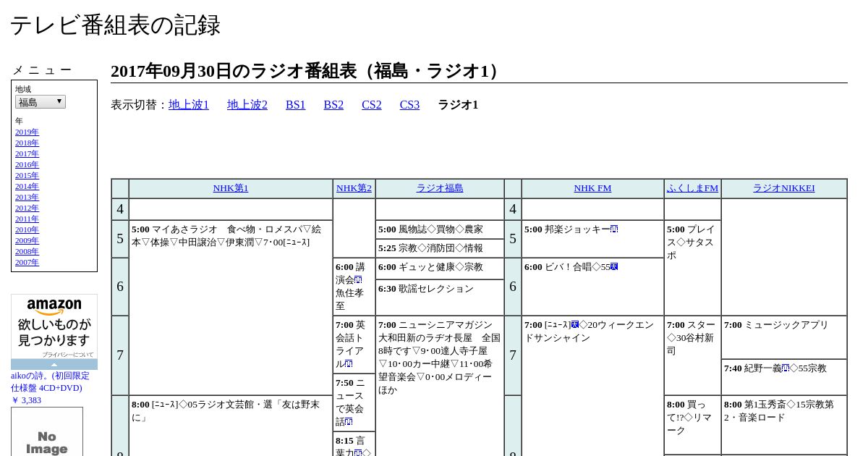Open the 2014年 archive link
This screenshot has width=868, height=456.
coord(27,186)
